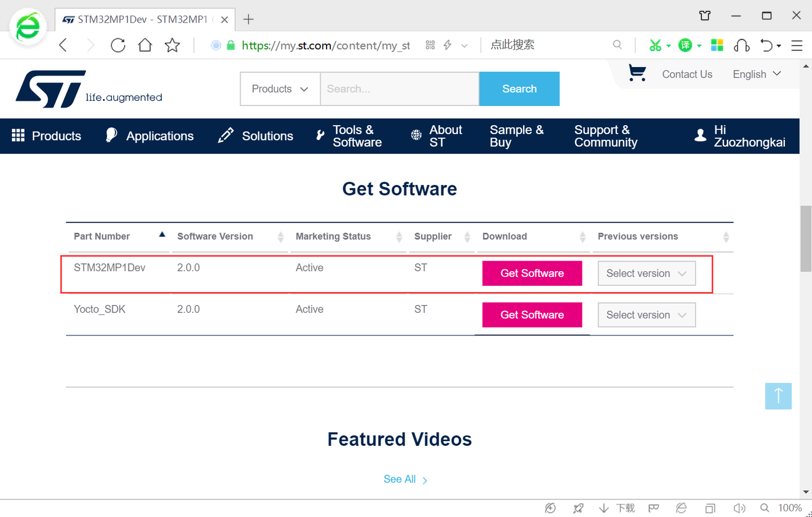This screenshot has height=517, width=812.
Task: Click into the site Search text field
Action: pyautogui.click(x=399, y=89)
